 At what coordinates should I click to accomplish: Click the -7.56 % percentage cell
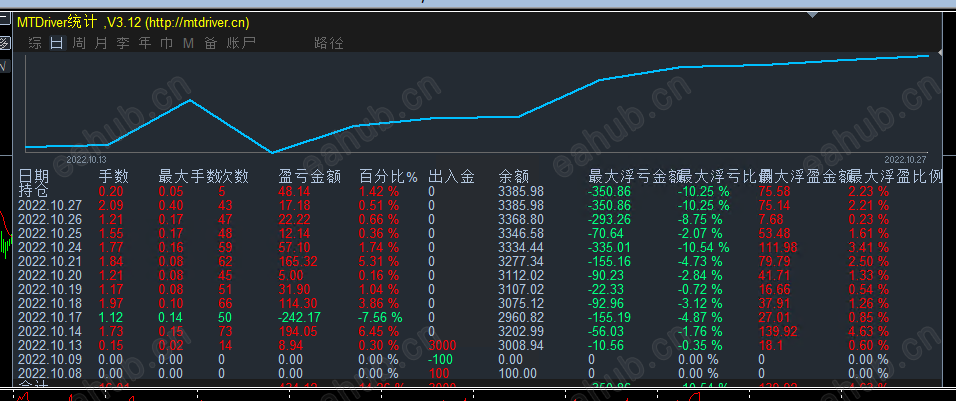[x=380, y=317]
